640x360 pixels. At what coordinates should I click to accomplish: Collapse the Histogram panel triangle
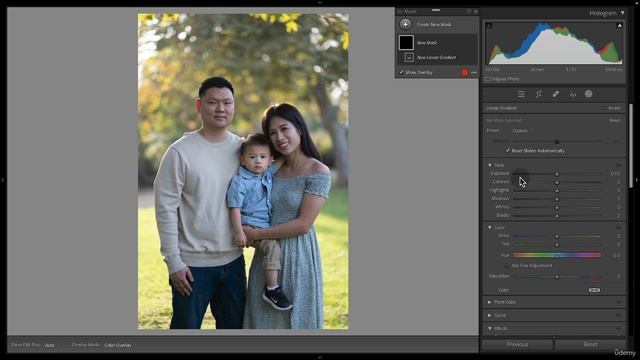point(622,13)
